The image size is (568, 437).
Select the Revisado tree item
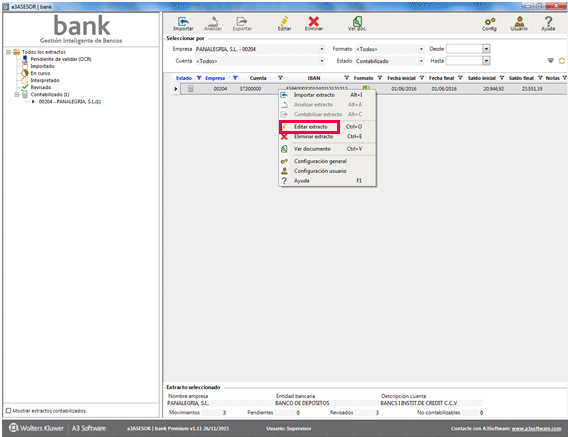[41, 87]
